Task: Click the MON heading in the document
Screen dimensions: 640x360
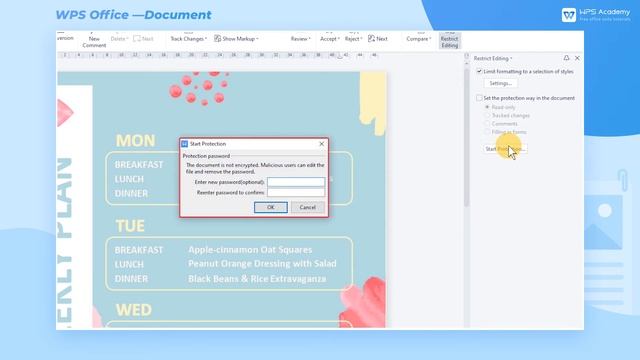Action: [135, 141]
